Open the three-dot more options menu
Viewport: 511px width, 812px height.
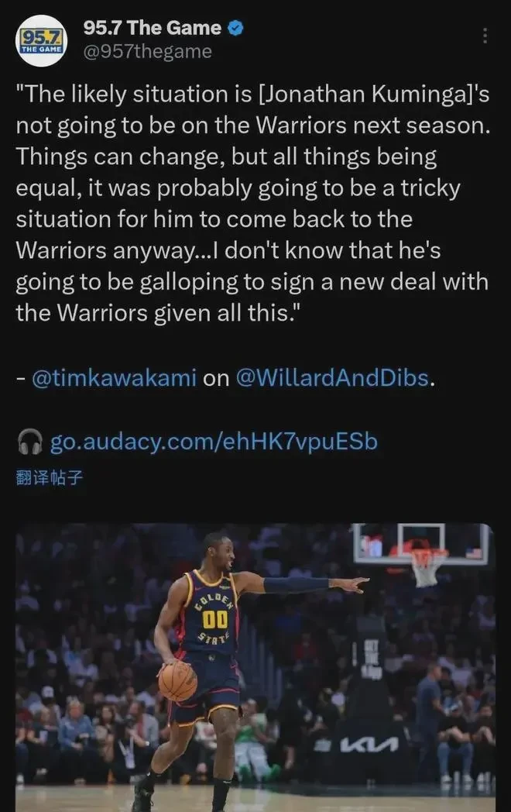click(485, 36)
